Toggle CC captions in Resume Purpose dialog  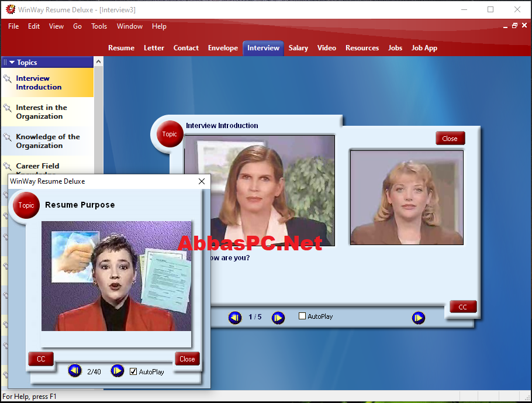[41, 359]
